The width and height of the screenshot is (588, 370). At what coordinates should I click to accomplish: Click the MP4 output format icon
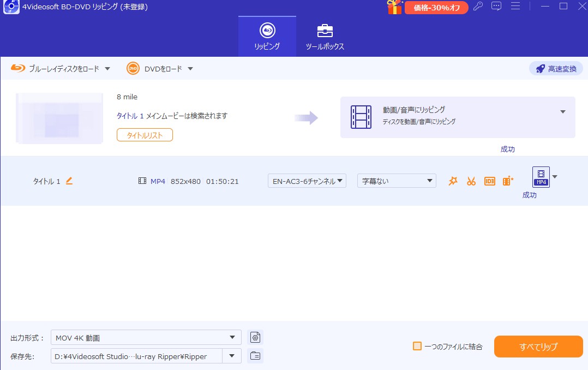click(541, 177)
